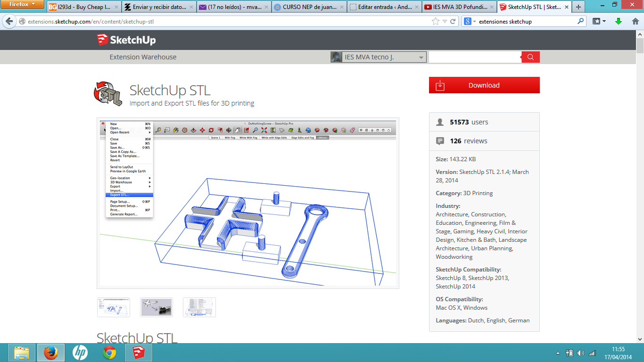The height and width of the screenshot is (362, 644).
Task: Open File Explorer from taskbar
Action: [22, 353]
